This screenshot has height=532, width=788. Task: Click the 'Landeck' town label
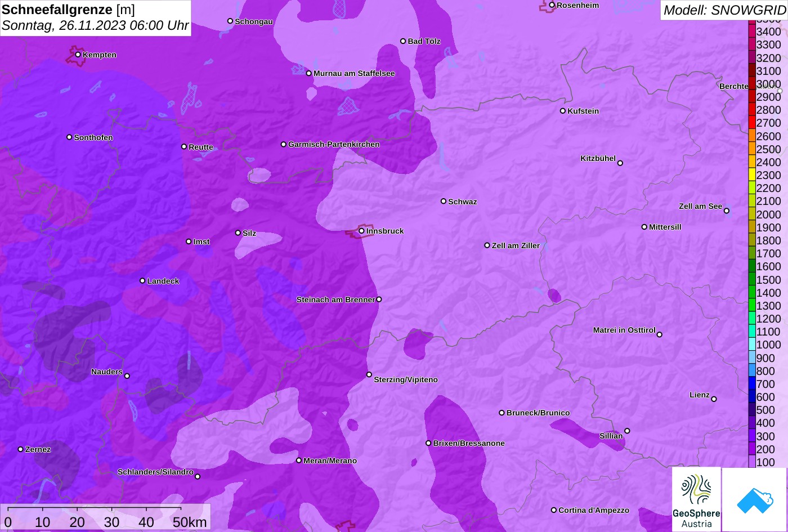(163, 281)
